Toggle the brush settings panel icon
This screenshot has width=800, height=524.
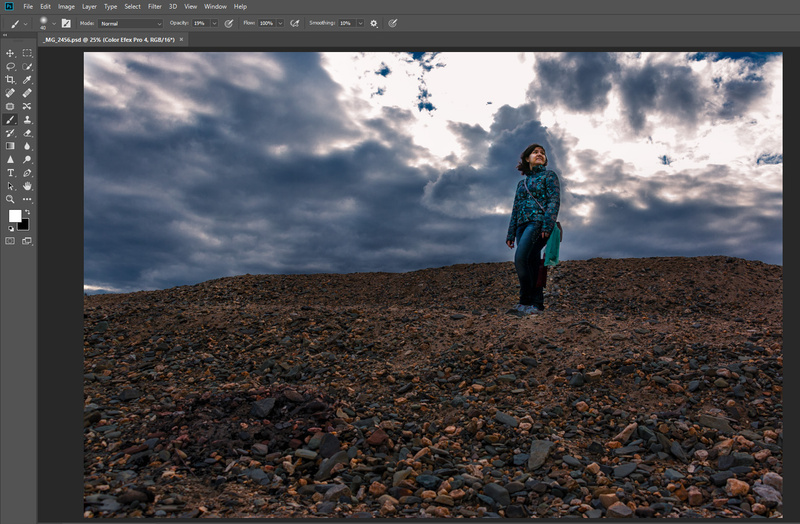[x=66, y=22]
